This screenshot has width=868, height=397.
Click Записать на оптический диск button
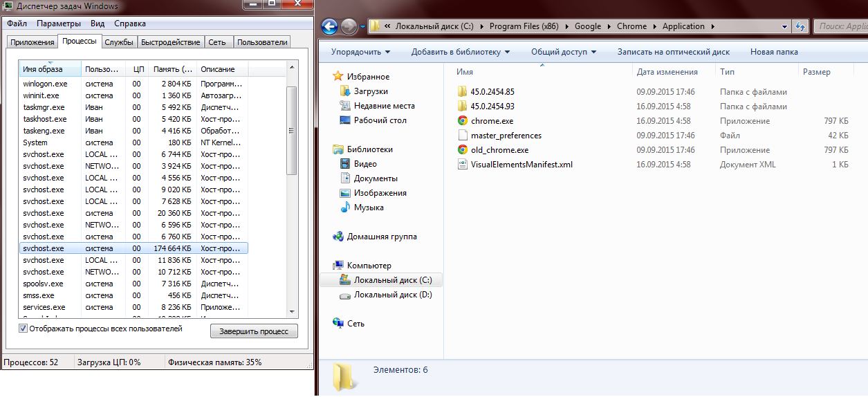coord(674,52)
